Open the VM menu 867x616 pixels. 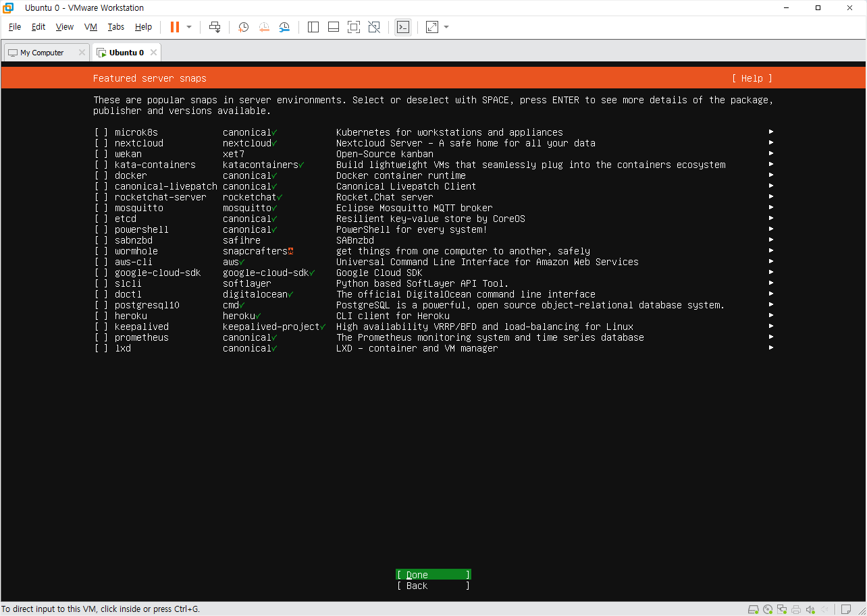(x=91, y=27)
